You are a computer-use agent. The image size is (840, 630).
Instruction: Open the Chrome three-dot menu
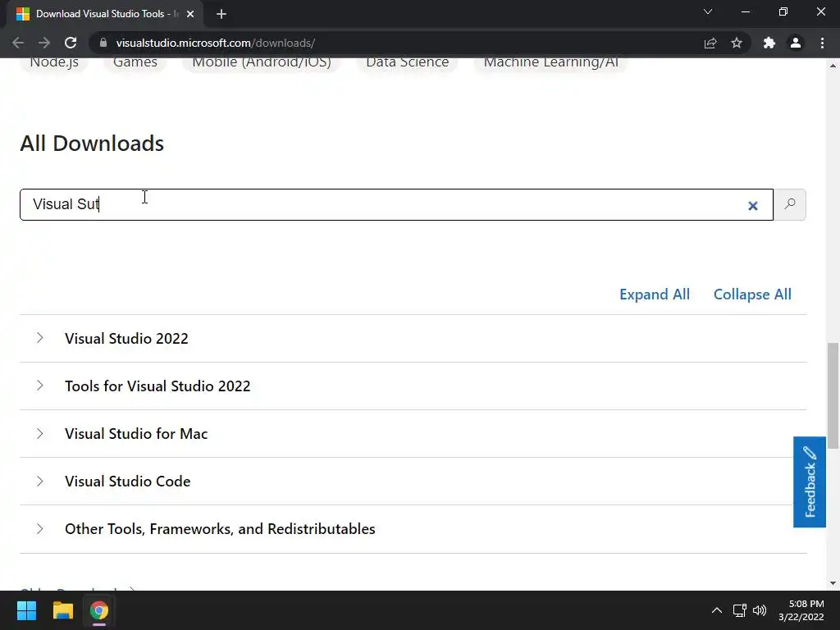tap(822, 43)
